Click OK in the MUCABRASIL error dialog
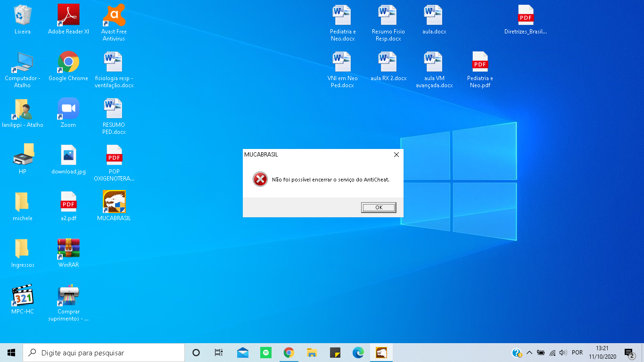This screenshot has width=644, height=362. point(379,207)
